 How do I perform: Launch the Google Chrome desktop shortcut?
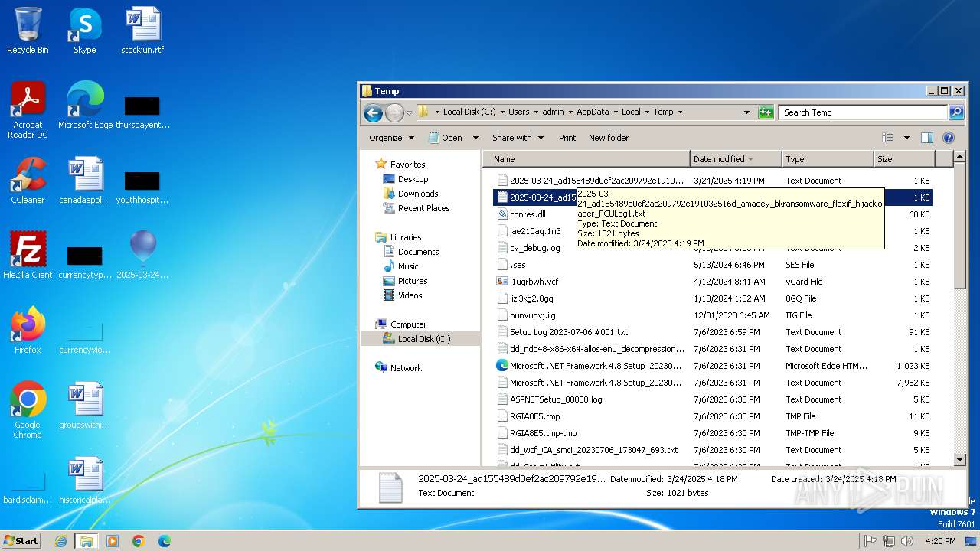pyautogui.click(x=28, y=410)
